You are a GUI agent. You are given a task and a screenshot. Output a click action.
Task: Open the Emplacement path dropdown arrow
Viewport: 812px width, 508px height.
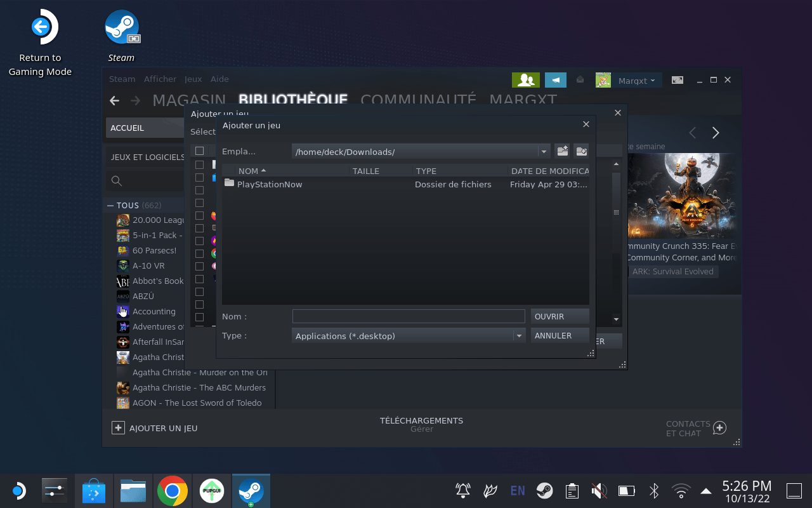point(544,152)
